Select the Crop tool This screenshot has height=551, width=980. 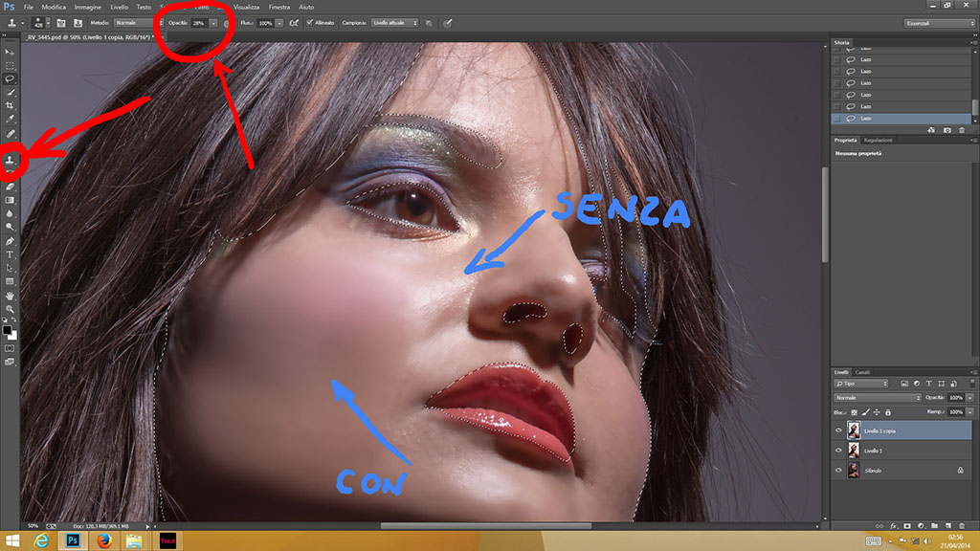11,105
